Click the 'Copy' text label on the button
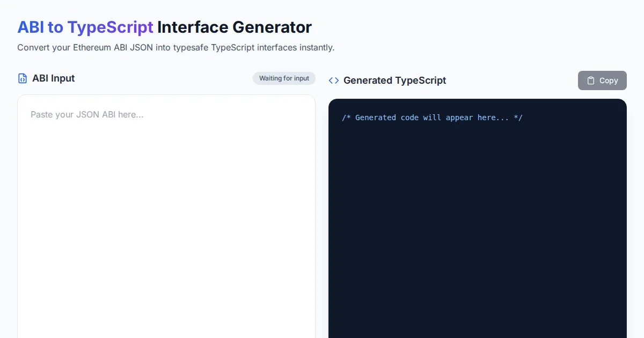The image size is (644, 338). point(609,80)
